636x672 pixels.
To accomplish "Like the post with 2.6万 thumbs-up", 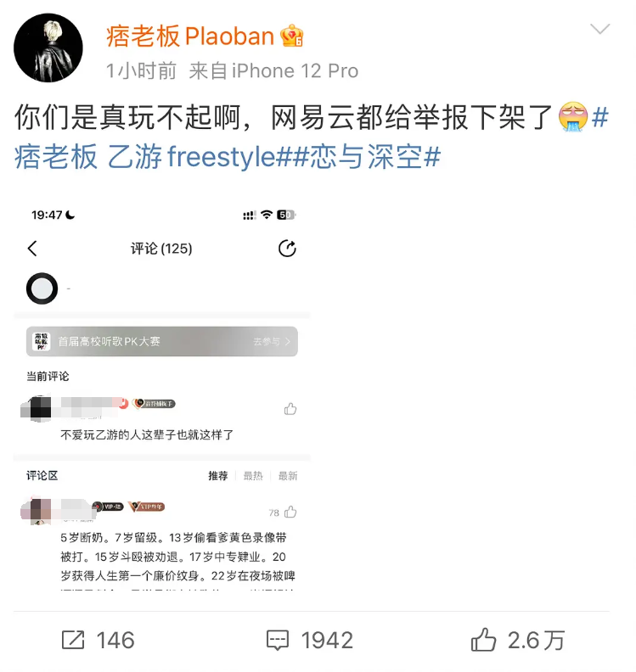I will point(483,640).
